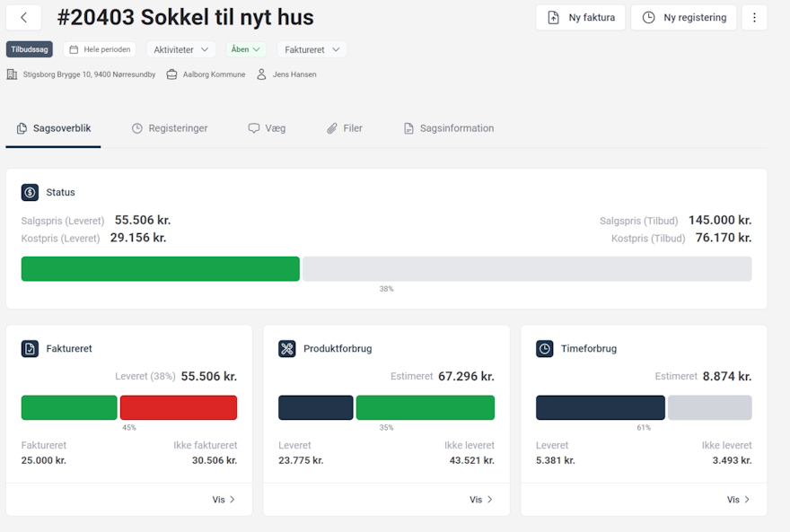Screen dimensions: 790x532
Task: Go back with the left arrow button
Action: [23, 18]
